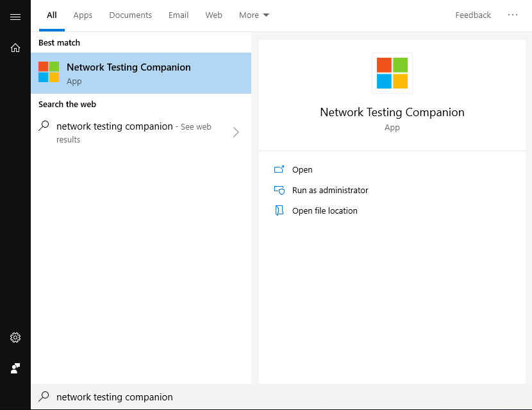532x410 pixels.
Task: Open the three-dot options menu
Action: (x=512, y=15)
